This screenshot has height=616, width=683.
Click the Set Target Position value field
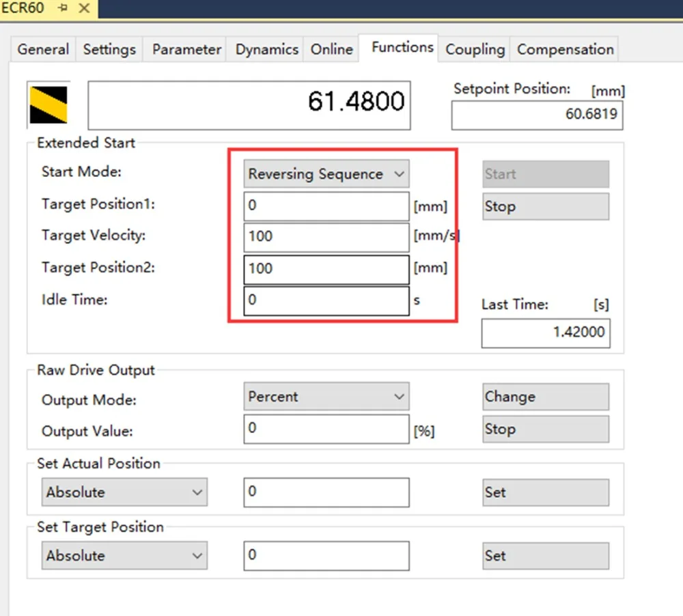pos(326,556)
